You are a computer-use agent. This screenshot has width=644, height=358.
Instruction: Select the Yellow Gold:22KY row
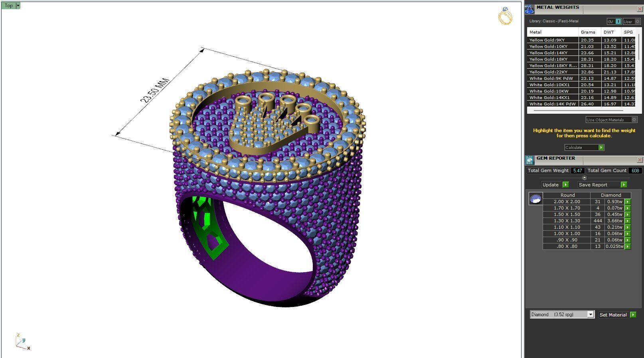tap(582, 72)
